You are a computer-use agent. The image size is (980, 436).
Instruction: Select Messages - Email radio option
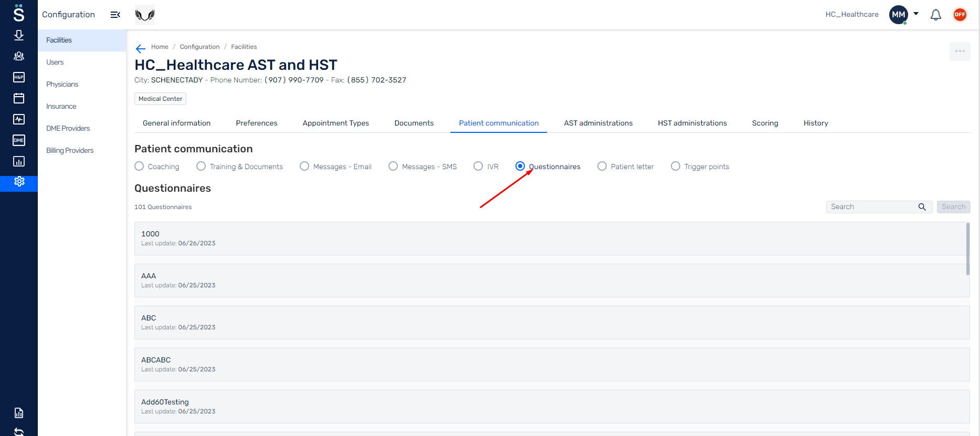(x=304, y=166)
